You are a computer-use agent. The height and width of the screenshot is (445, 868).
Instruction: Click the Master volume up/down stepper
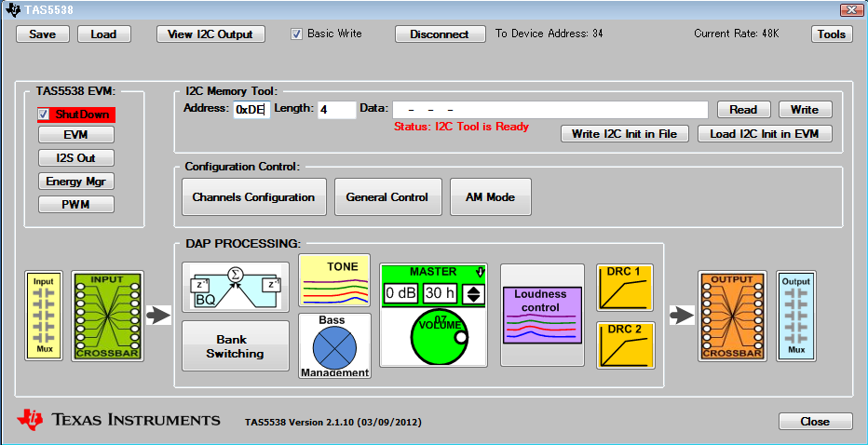point(473,293)
